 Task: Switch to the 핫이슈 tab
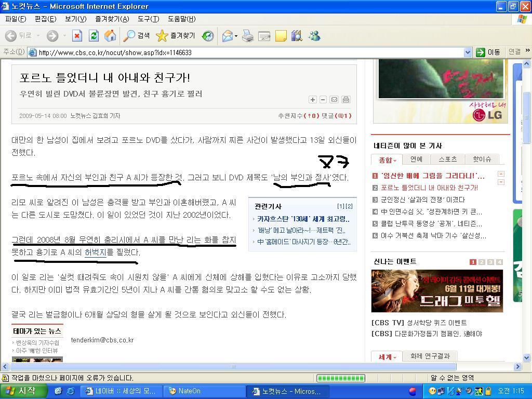click(482, 159)
